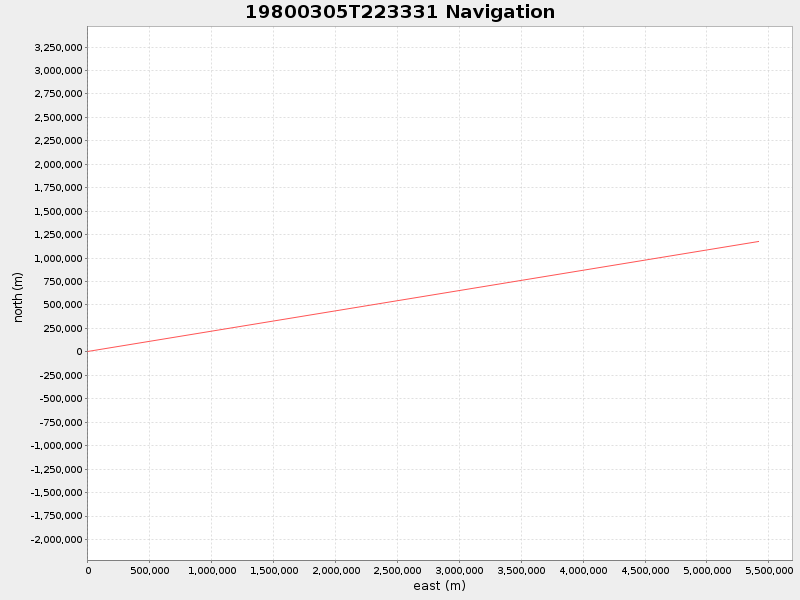Click the '-1,500,000' north axis tick label
The width and height of the screenshot is (800, 600).
click(x=56, y=492)
